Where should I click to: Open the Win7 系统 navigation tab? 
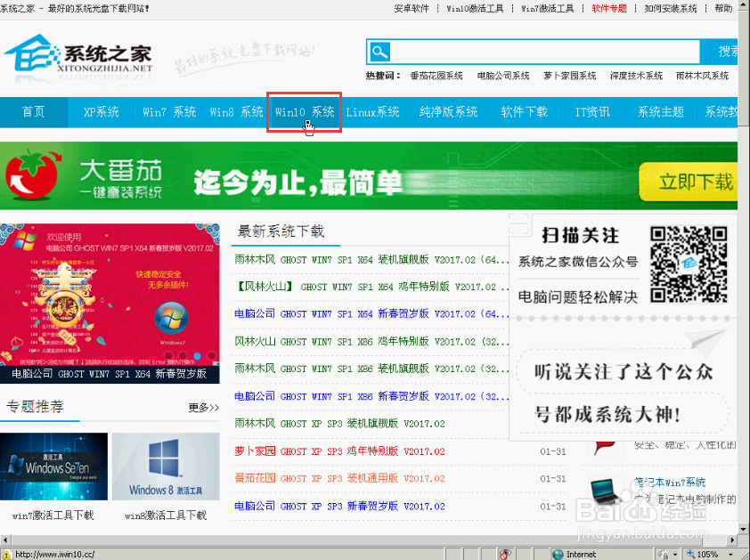(169, 112)
